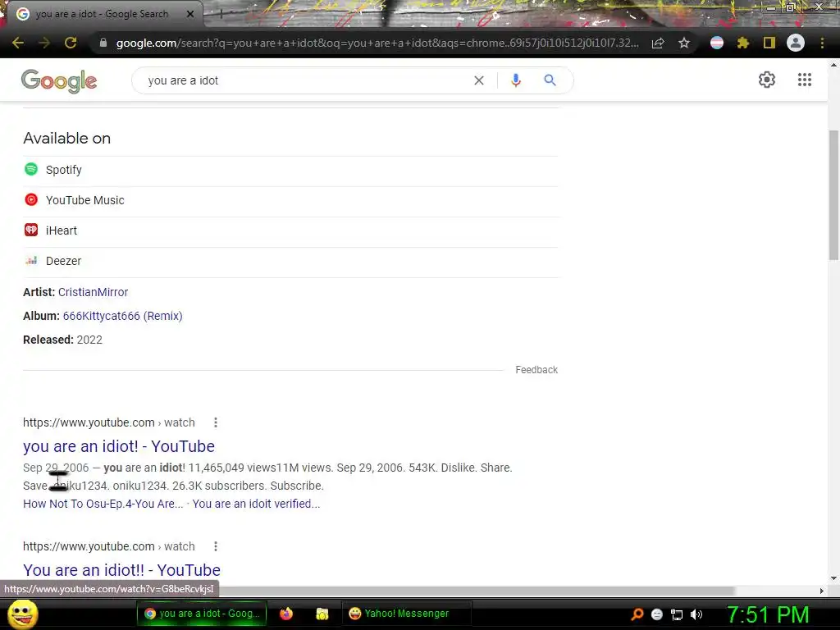Open the Chrome profile avatar

tap(796, 43)
